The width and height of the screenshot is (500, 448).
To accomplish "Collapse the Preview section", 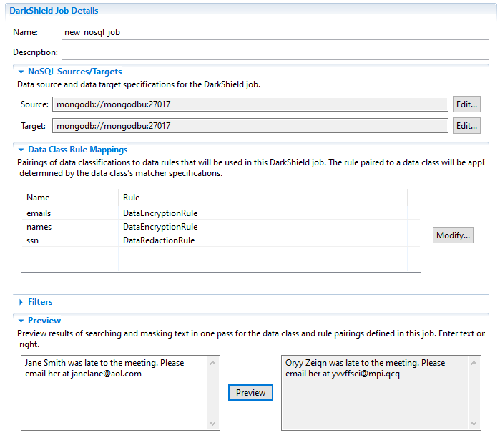I will pos(21,321).
